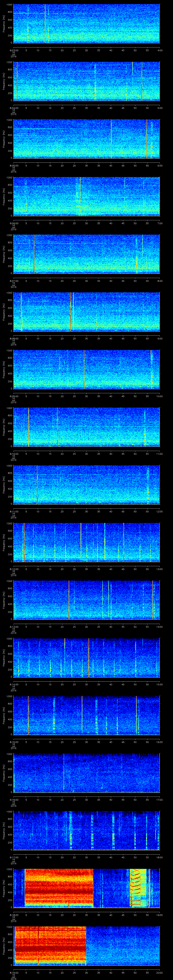Viewport: 173px width, 980px height.
Task: Select the spectrogram panel starting at 8:13:00
Action: point(87,600)
